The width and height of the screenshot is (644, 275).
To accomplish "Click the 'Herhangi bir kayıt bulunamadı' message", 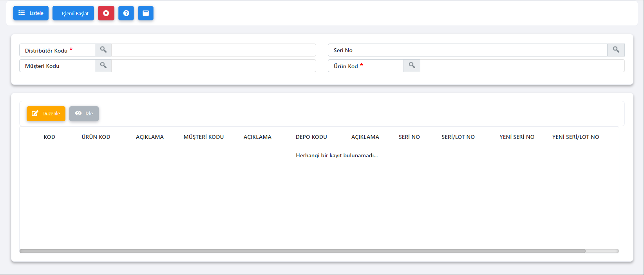I will [x=337, y=155].
